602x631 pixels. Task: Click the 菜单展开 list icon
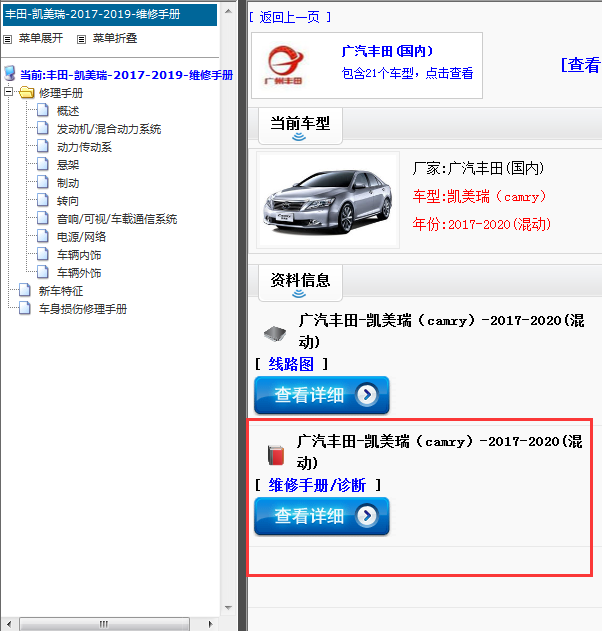(x=8, y=39)
